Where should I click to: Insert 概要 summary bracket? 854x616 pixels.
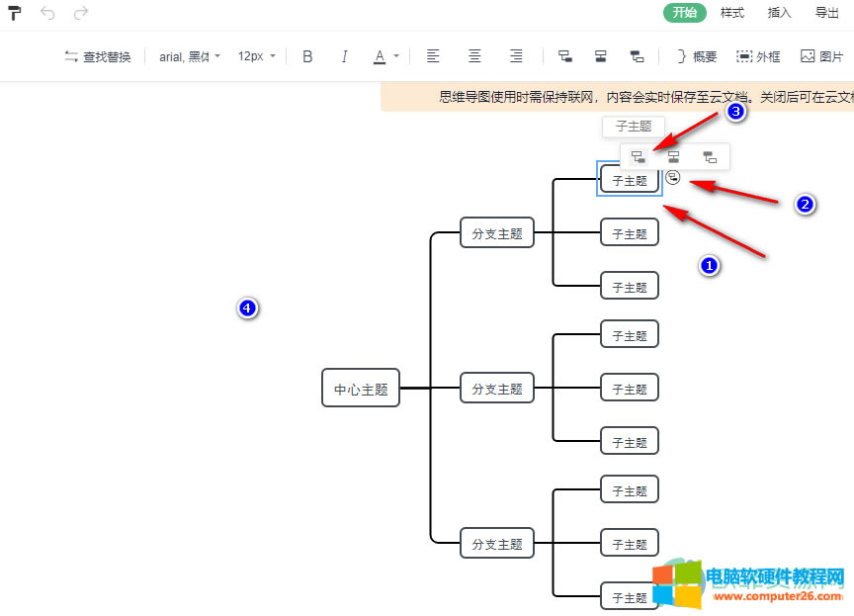(x=697, y=56)
